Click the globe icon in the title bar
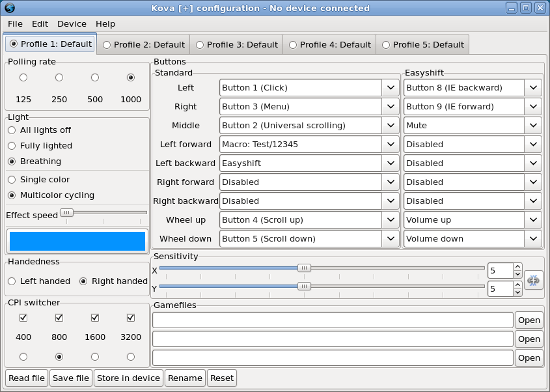 click(8, 8)
